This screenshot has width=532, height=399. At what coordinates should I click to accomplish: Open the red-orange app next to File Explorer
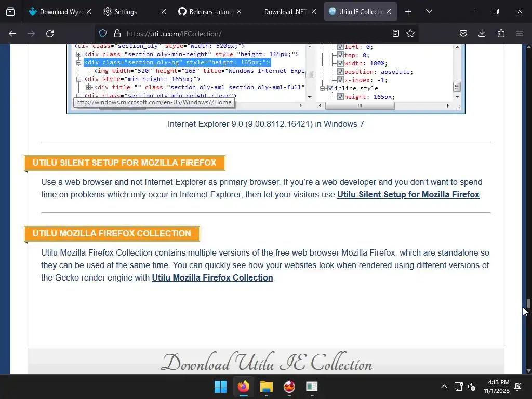pyautogui.click(x=289, y=387)
